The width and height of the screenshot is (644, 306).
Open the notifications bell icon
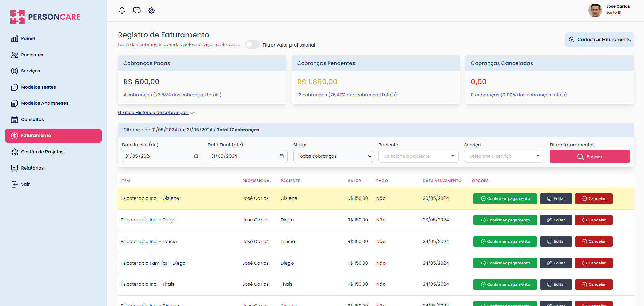(122, 10)
